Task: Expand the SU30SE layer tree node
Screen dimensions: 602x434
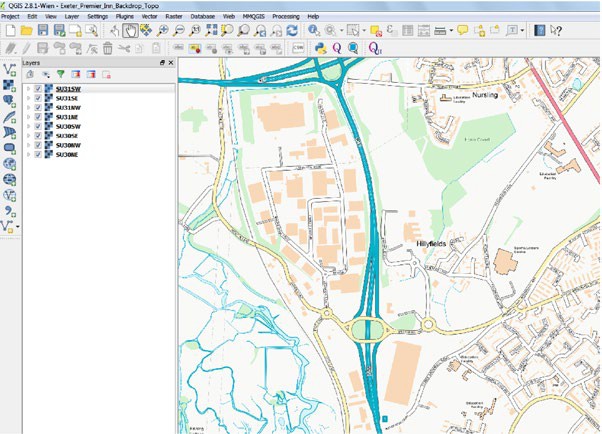Action: point(28,136)
